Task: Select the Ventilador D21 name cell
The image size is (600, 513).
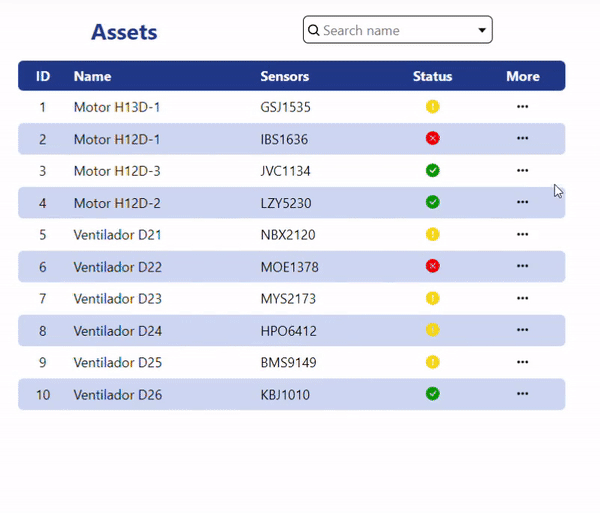Action: (117, 235)
